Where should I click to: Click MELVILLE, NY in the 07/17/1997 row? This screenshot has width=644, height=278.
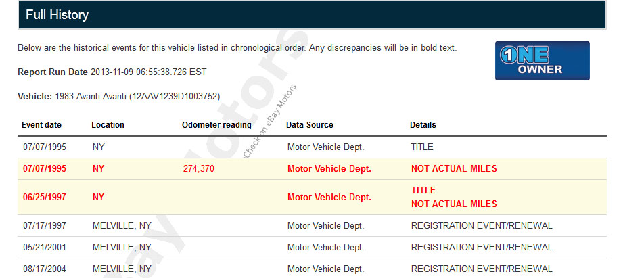pyautogui.click(x=122, y=226)
